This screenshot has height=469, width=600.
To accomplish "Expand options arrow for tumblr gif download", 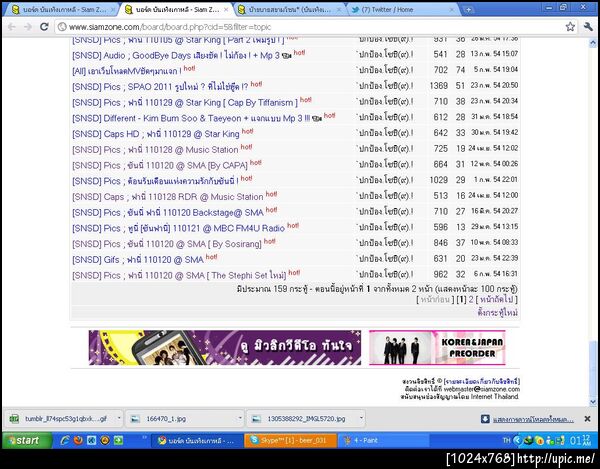I will click(119, 418).
